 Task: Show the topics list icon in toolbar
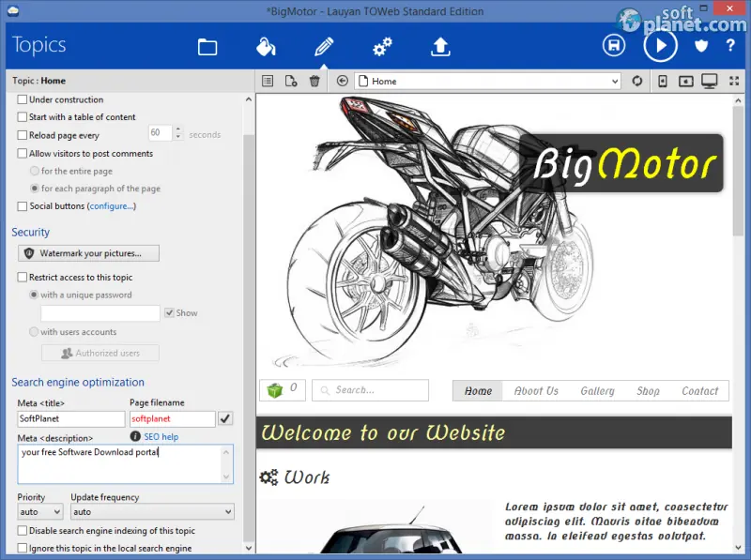tap(268, 81)
